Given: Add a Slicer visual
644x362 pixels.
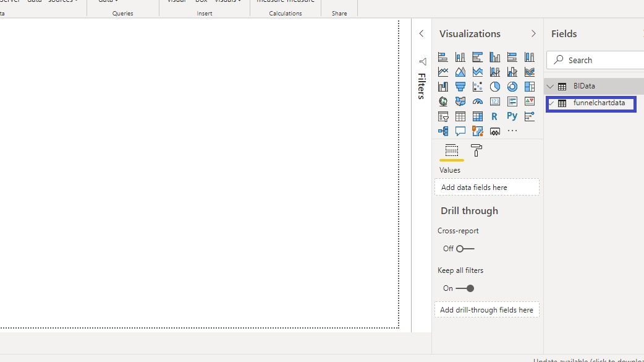Looking at the screenshot, I should point(443,116).
